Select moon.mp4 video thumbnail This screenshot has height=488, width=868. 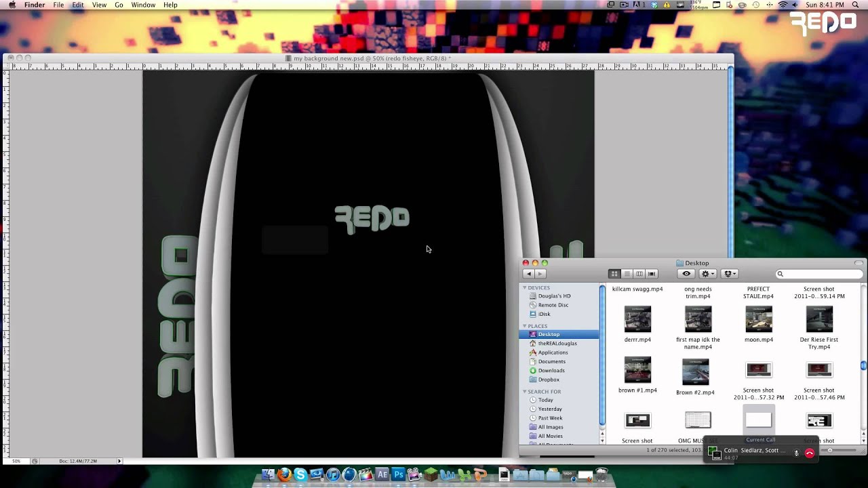[758, 319]
